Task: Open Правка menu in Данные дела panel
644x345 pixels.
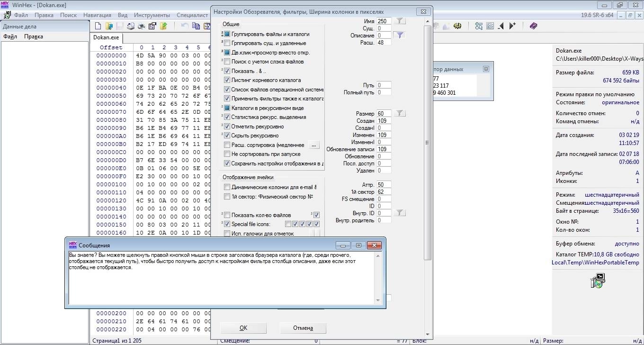Action: pos(34,36)
